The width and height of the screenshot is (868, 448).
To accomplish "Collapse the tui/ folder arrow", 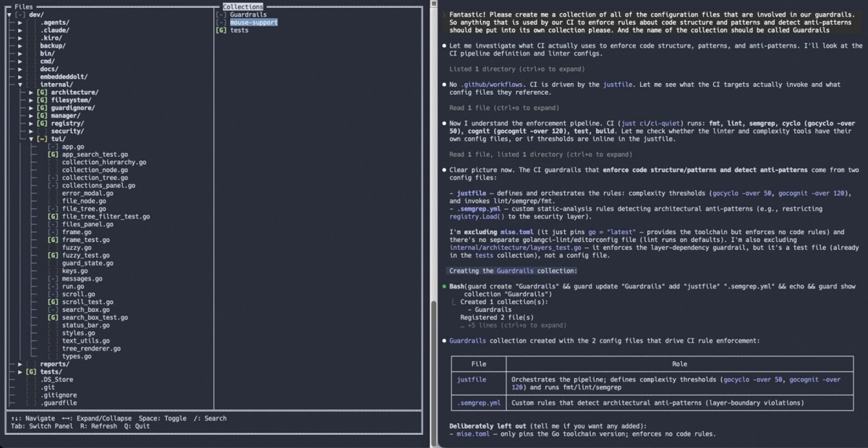I will 31,139.
